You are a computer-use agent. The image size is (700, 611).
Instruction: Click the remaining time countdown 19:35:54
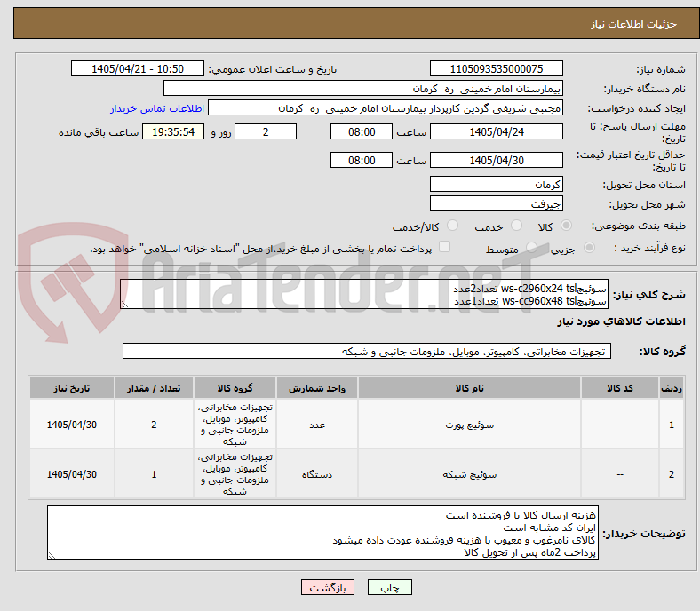[173, 131]
